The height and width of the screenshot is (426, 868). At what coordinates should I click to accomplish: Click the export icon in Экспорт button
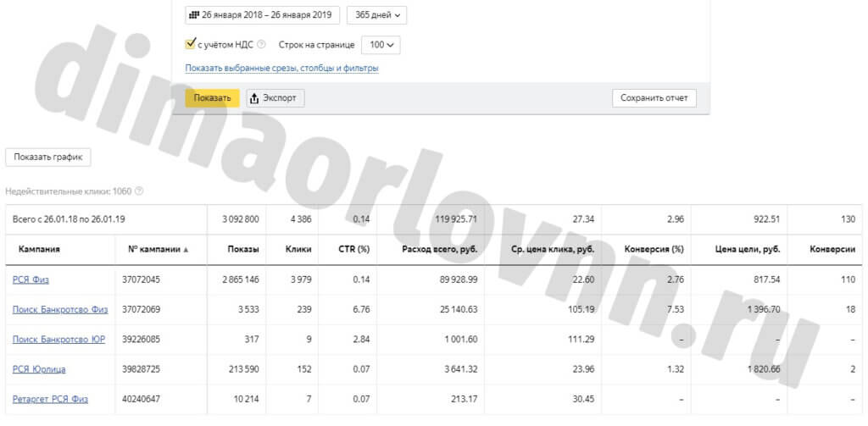click(x=254, y=98)
